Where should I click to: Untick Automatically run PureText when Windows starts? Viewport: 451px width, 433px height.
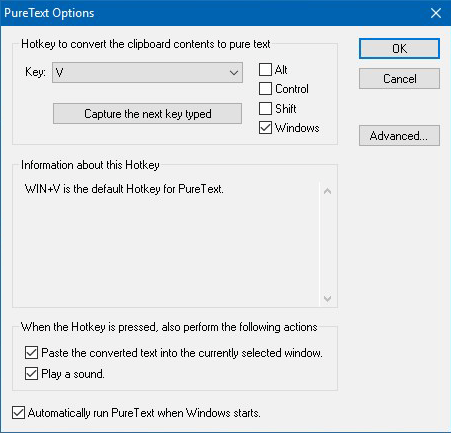point(18,413)
